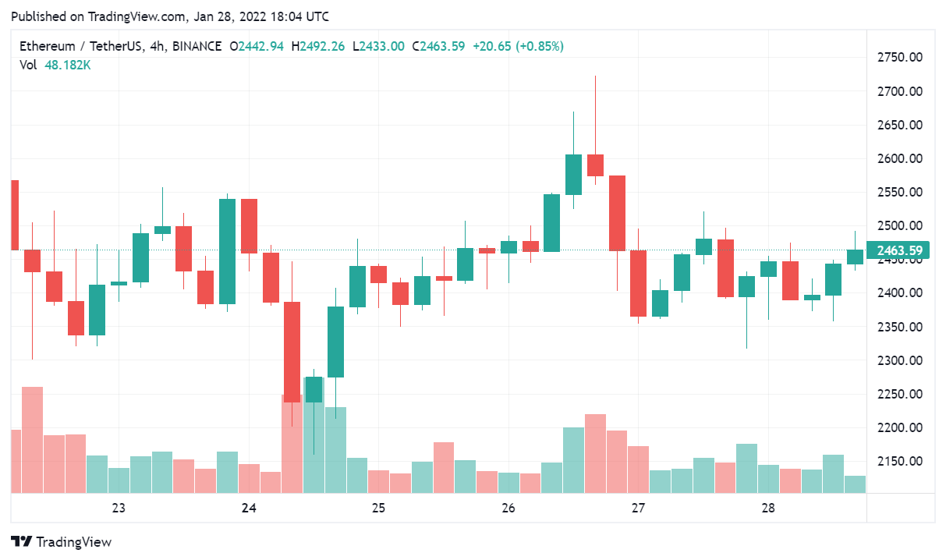This screenshot has width=946, height=560.
Task: Select the Ethereum / TetherUS symbol title
Action: (x=81, y=47)
